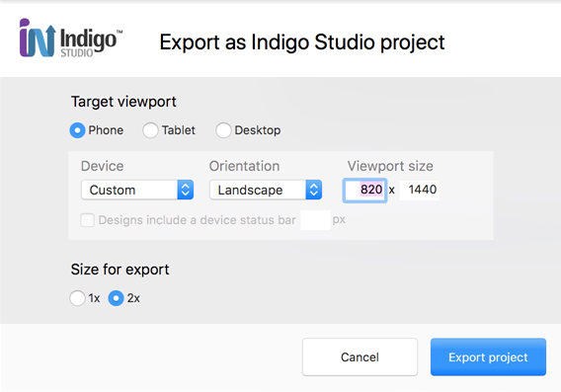Enable designs include device status bar
Screen dimensions: 561x392
pos(88,220)
